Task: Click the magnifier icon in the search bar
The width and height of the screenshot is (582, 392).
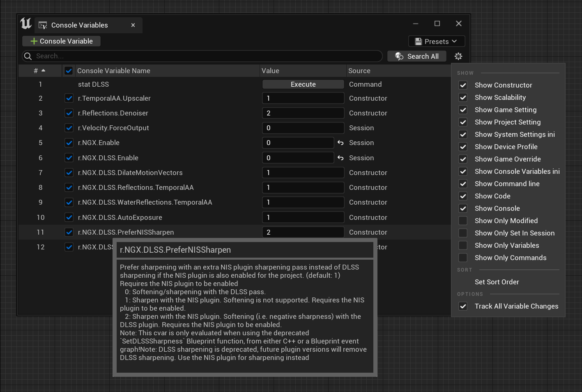Action: click(x=28, y=56)
